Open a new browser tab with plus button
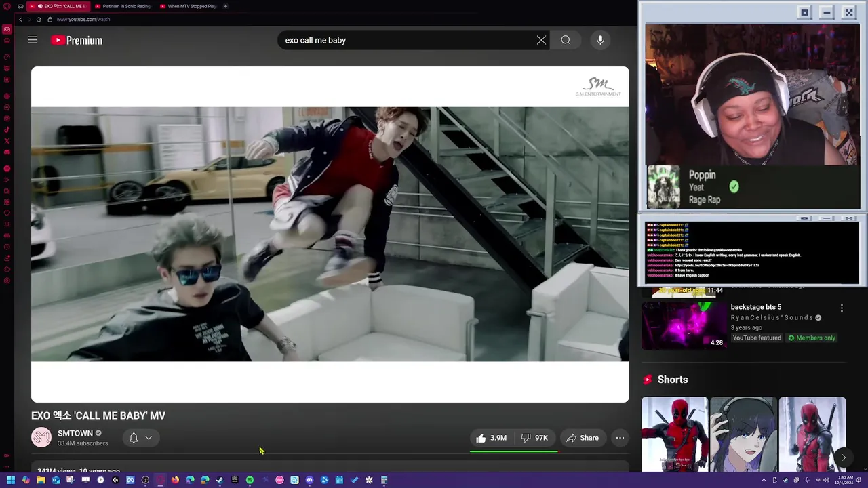 (x=226, y=6)
